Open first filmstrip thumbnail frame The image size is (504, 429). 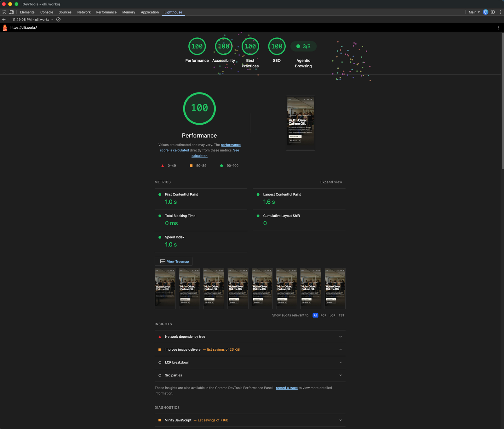[165, 289]
